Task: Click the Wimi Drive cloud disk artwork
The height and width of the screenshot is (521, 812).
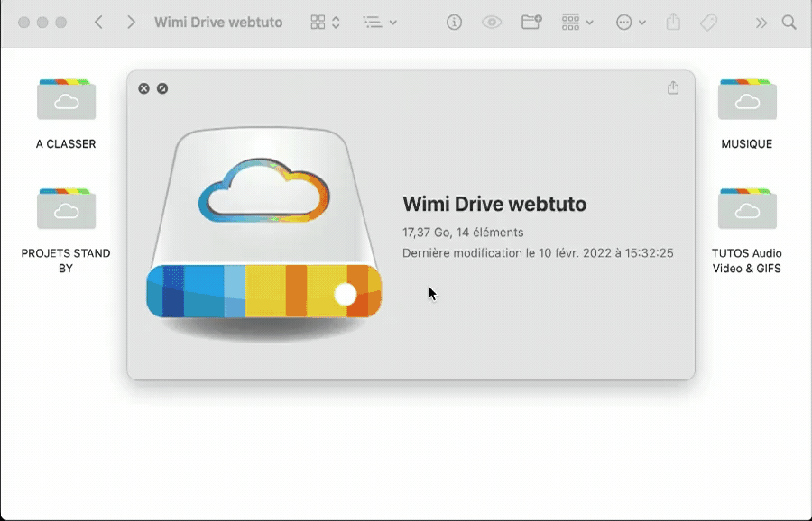Action: pos(263,225)
